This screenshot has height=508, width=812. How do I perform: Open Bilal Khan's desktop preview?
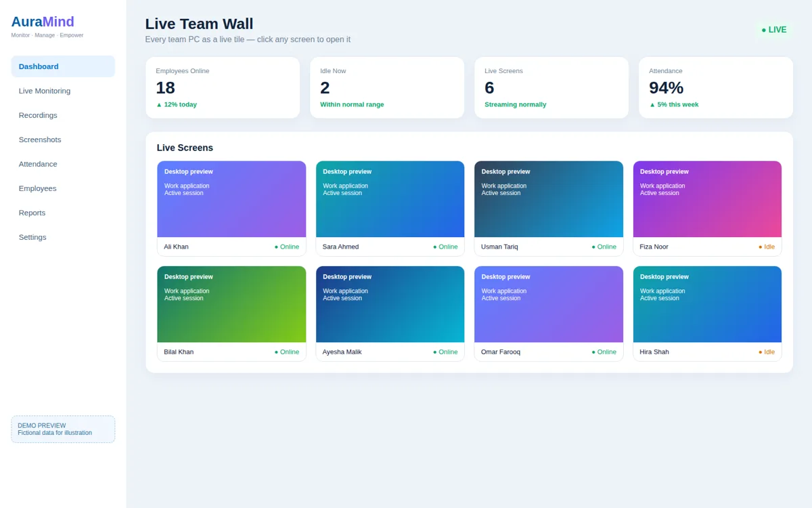point(231,304)
